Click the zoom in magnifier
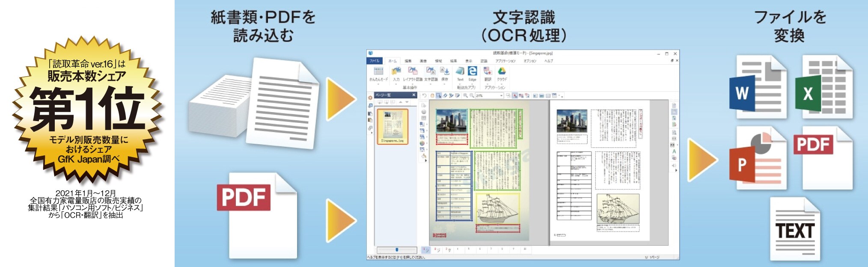 click(x=465, y=96)
